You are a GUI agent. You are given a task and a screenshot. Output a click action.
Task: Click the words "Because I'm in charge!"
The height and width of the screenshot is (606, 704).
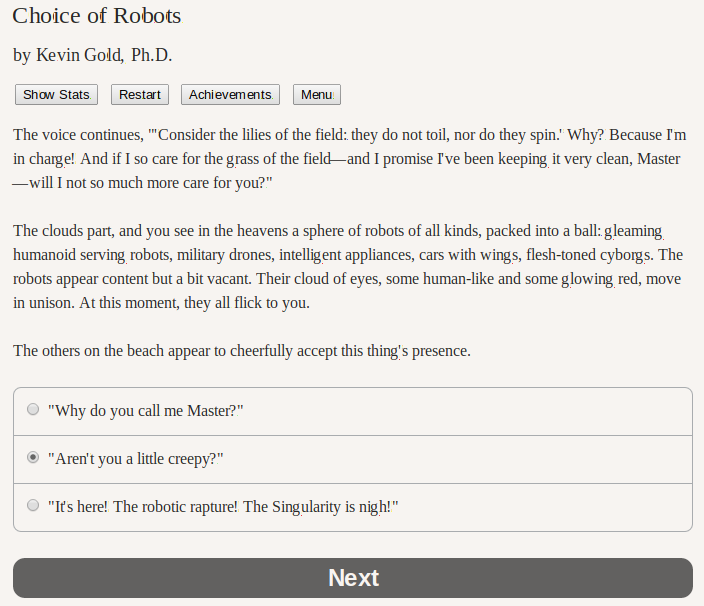click(x=640, y=134)
